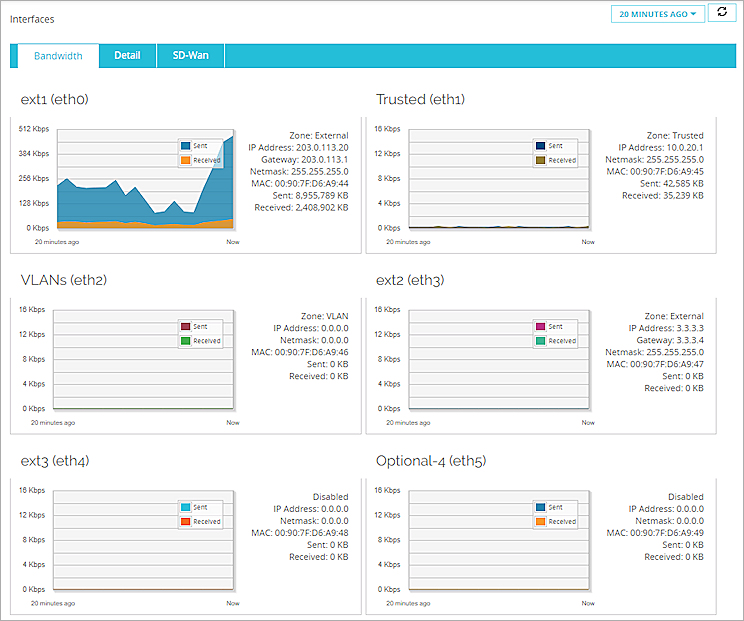Click the Optional-4 (eth5) interface heading
The width and height of the screenshot is (744, 621).
[433, 461]
